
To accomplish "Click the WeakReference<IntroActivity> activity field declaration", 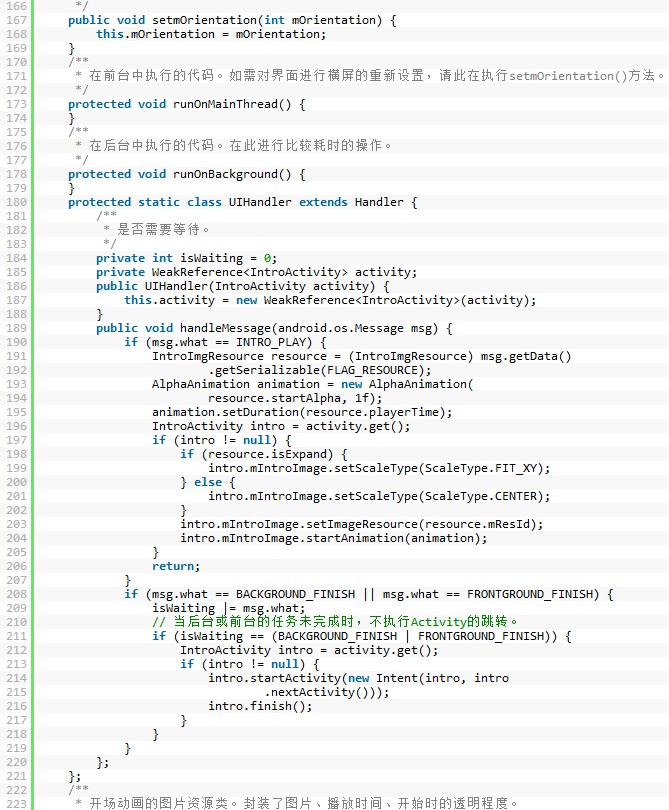I will [256, 272].
